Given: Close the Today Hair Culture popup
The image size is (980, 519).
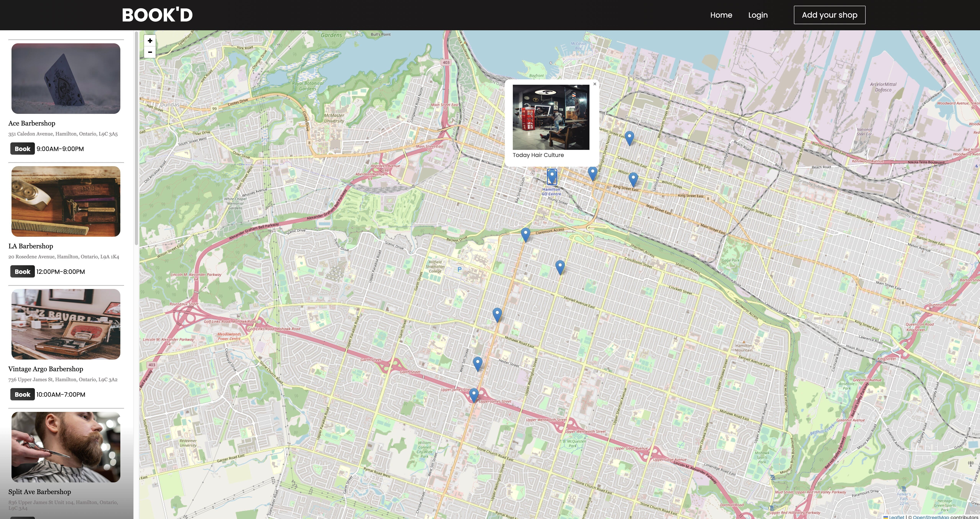Looking at the screenshot, I should tap(595, 84).
